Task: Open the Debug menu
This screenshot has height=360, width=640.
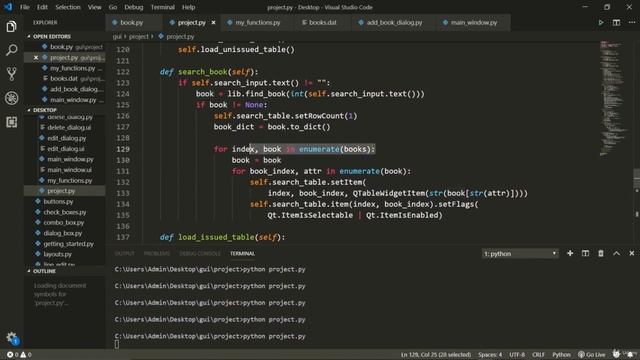Action: point(133,7)
